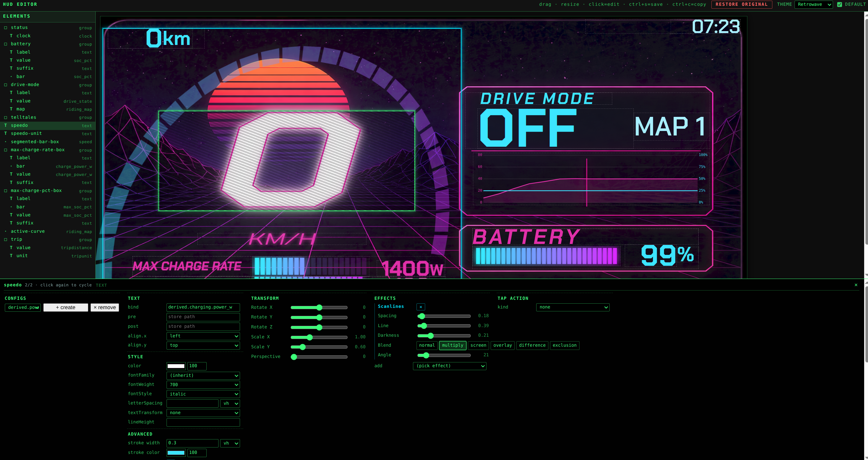868x460 pixels.
Task: Set blend mode to overlay
Action: pos(503,345)
